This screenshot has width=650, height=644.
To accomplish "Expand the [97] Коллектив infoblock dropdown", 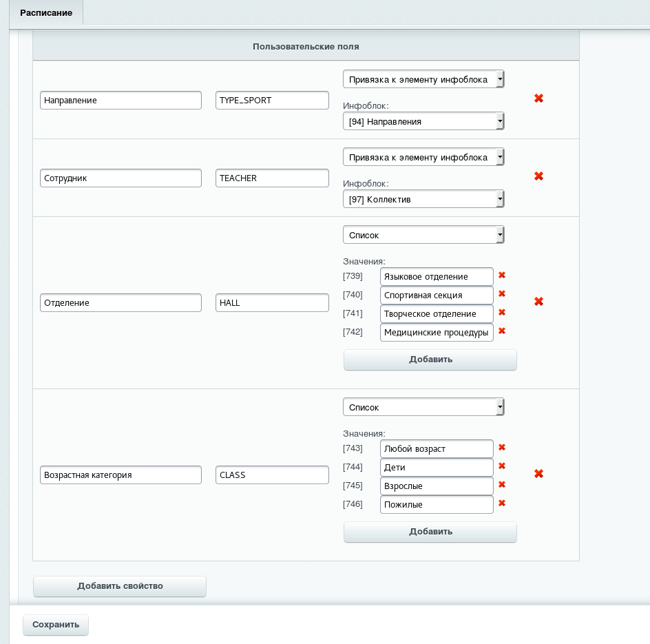I will pyautogui.click(x=423, y=199).
